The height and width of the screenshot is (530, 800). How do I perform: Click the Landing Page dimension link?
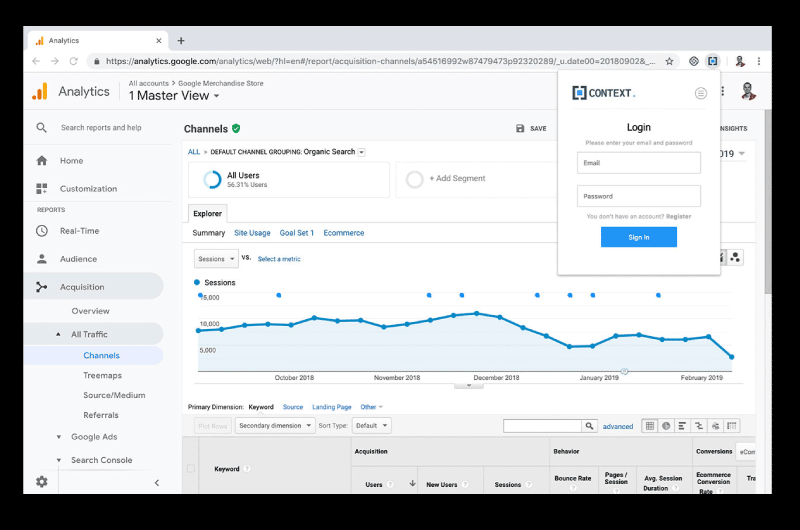point(332,407)
